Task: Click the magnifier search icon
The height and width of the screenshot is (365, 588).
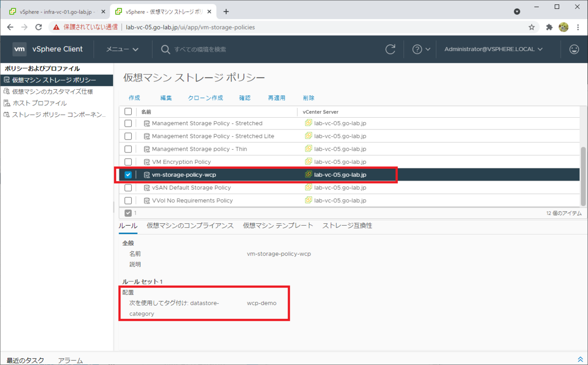Action: coord(166,49)
